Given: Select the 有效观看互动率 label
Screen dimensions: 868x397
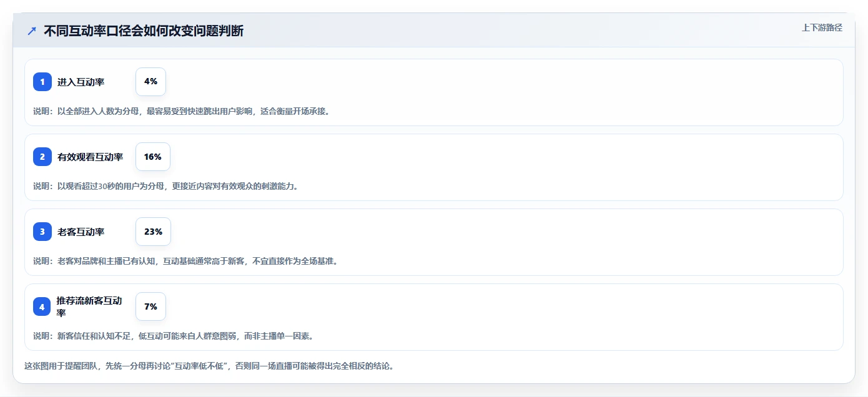Looking at the screenshot, I should tap(90, 157).
